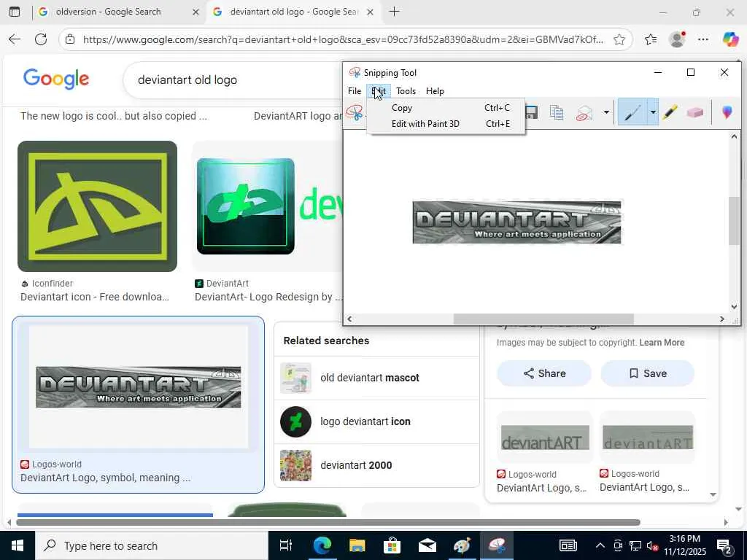Open the Copilot icon in Edge
The height and width of the screenshot is (560, 747).
pyautogui.click(x=729, y=39)
